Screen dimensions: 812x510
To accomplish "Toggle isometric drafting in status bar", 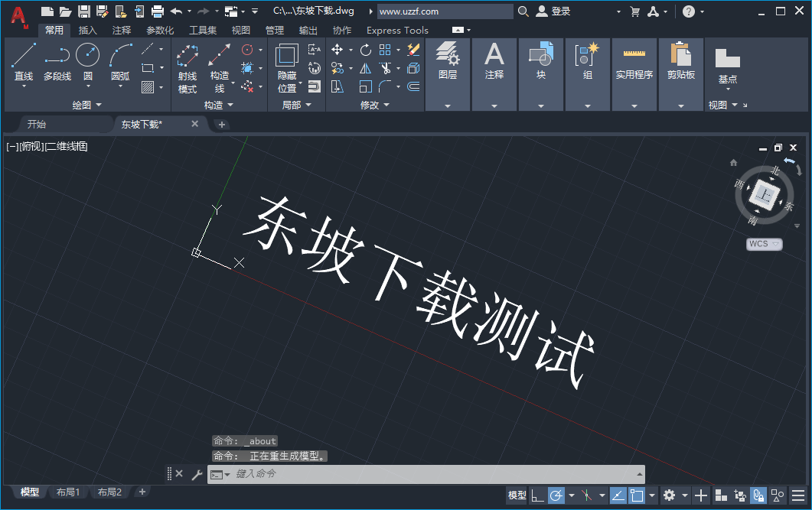I will (x=587, y=495).
